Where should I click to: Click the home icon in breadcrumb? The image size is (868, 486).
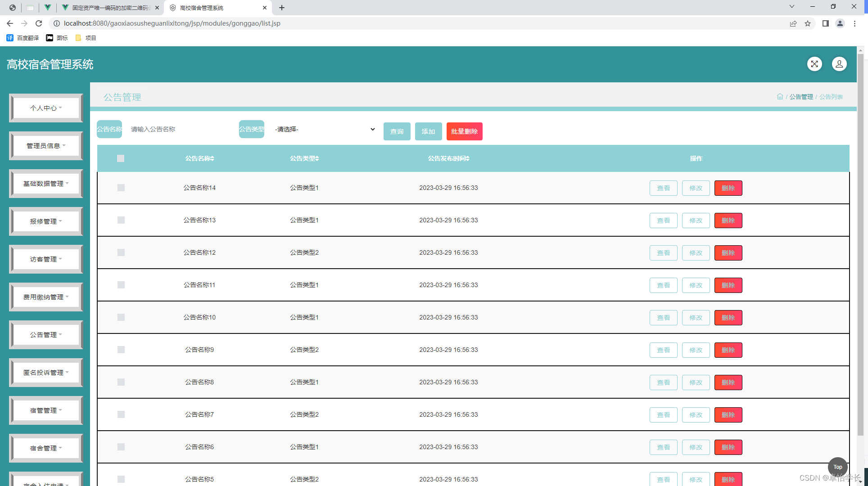(780, 97)
